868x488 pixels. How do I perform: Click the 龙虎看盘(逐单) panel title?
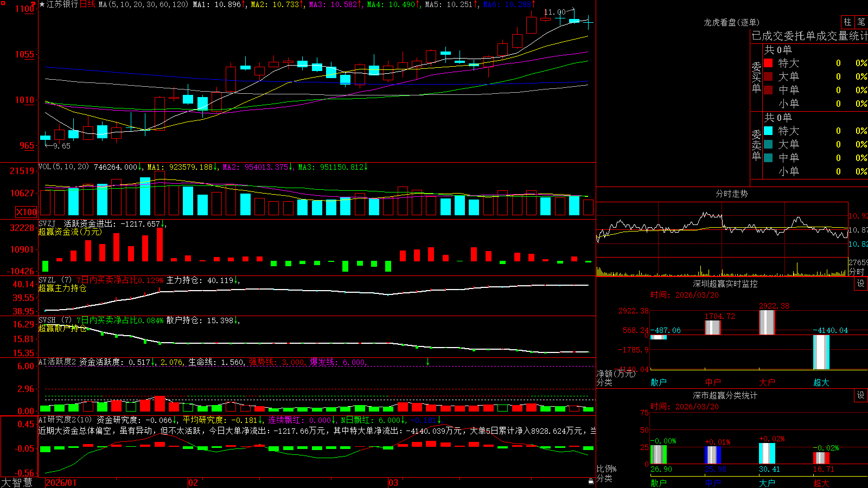pyautogui.click(x=731, y=22)
